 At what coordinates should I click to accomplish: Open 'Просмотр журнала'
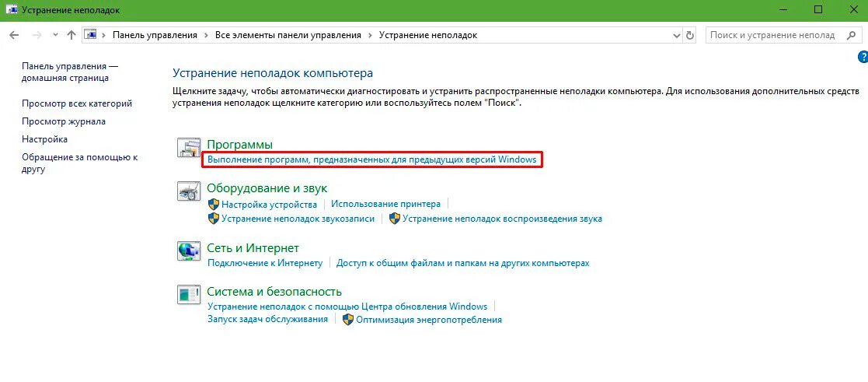[64, 121]
